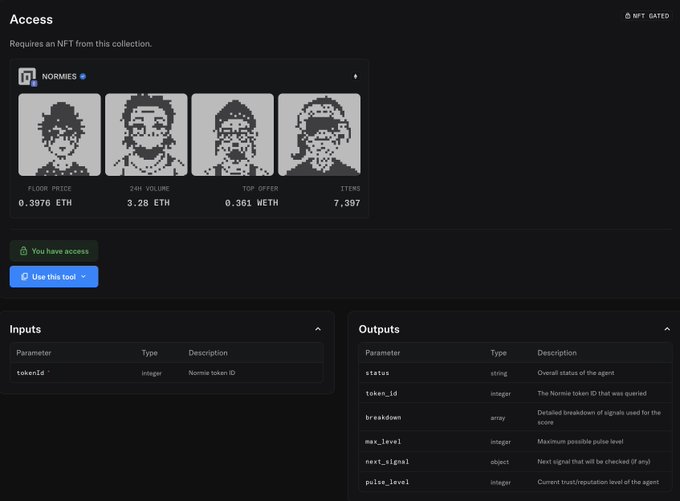Click the top offer value 0.361 WETH
Viewport: 680px width, 501px height.
252,203
